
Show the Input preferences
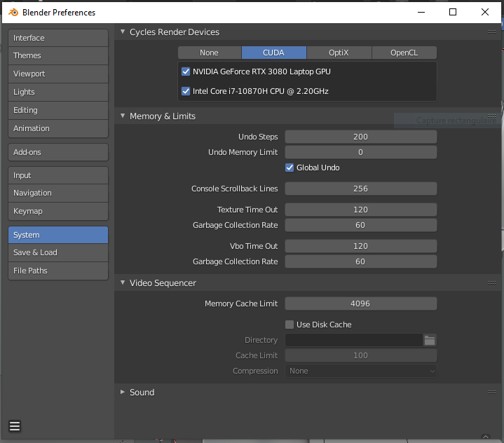pos(58,175)
